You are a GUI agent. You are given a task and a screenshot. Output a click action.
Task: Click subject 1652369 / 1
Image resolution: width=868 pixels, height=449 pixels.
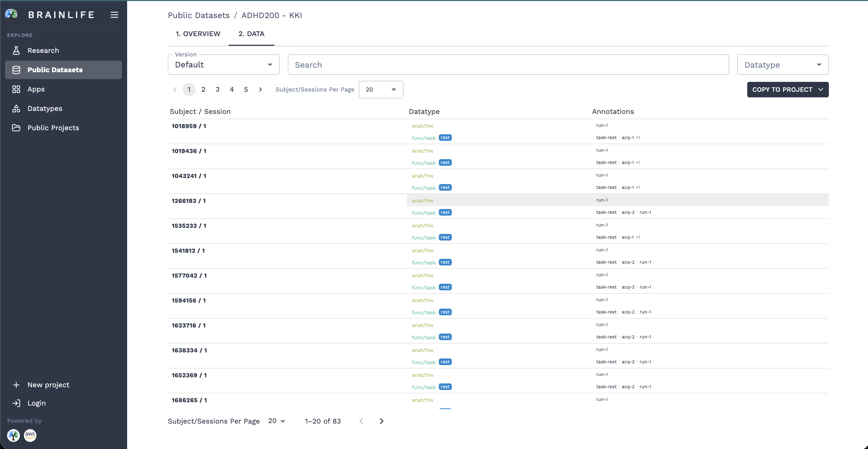189,376
